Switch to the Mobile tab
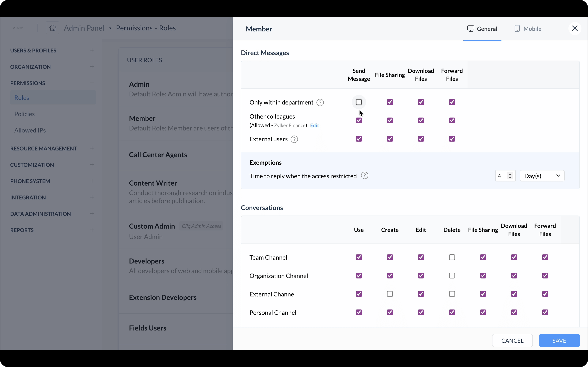This screenshot has height=367, width=588. click(x=527, y=28)
